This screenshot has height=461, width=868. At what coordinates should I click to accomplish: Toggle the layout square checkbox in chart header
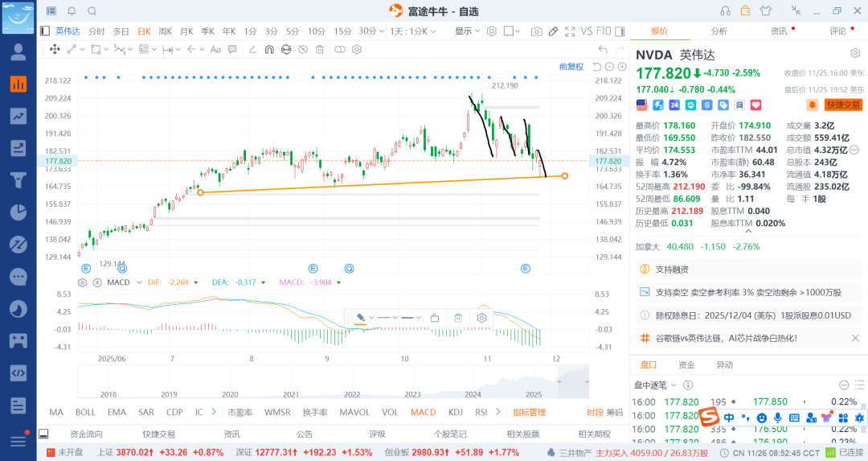click(x=508, y=31)
